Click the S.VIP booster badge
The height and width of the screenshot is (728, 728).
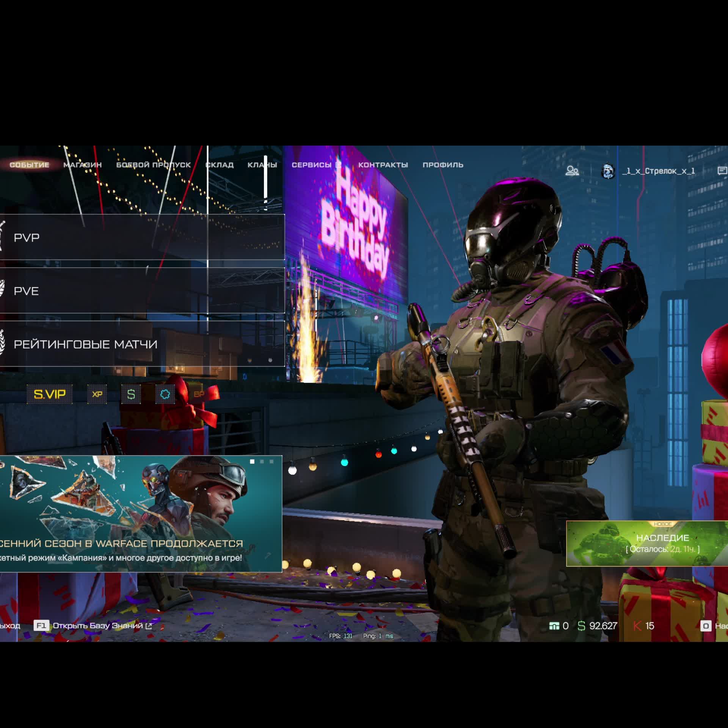coord(50,394)
